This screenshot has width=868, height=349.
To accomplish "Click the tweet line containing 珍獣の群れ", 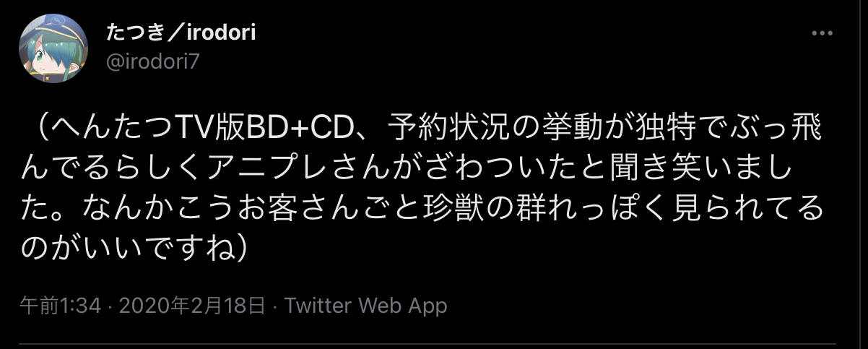I will 421,210.
